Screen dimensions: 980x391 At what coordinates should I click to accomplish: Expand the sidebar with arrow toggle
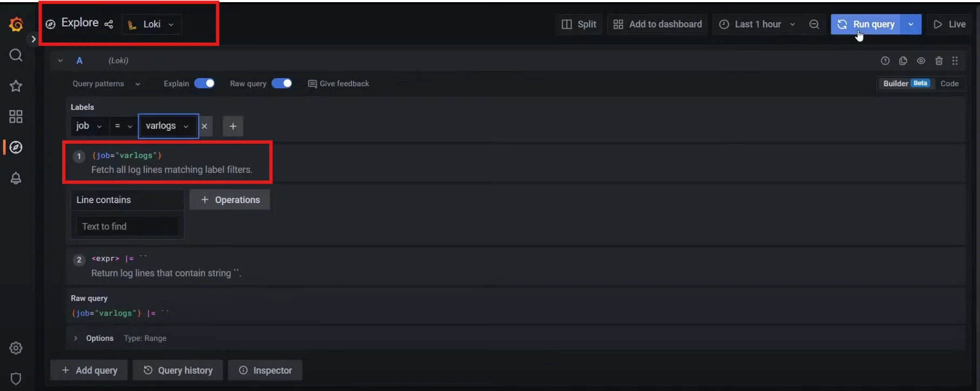point(33,39)
